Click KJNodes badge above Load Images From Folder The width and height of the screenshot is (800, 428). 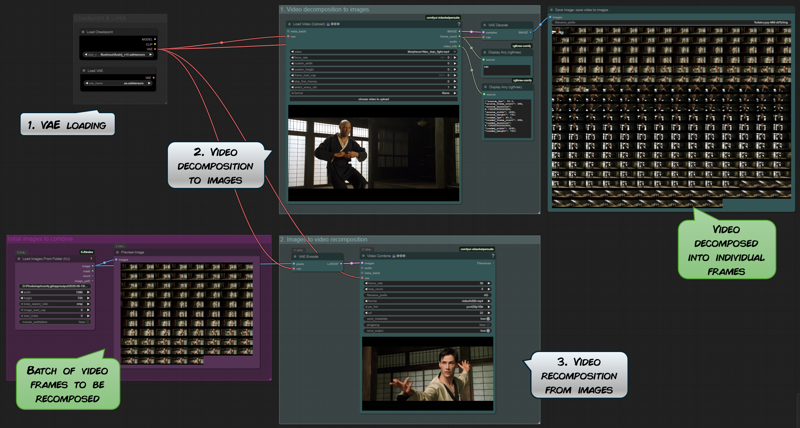click(87, 252)
